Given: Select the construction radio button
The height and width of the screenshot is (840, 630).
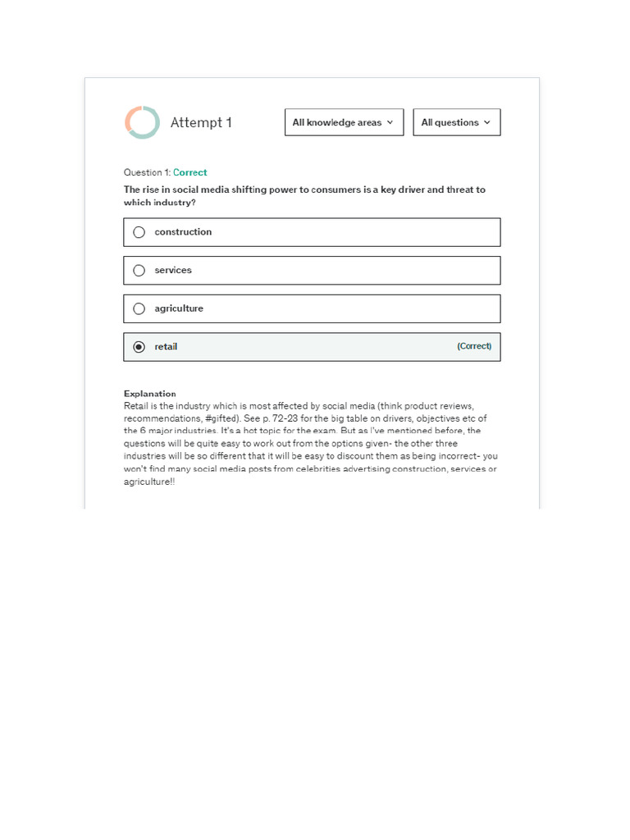Looking at the screenshot, I should (139, 232).
